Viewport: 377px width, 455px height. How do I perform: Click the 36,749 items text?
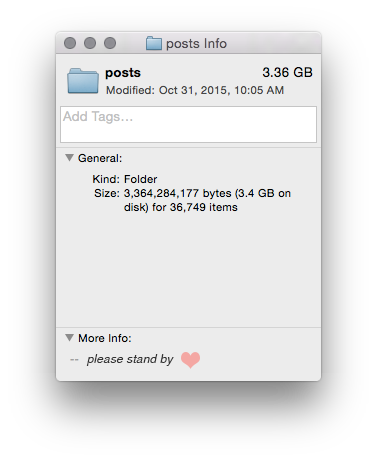(x=204, y=207)
